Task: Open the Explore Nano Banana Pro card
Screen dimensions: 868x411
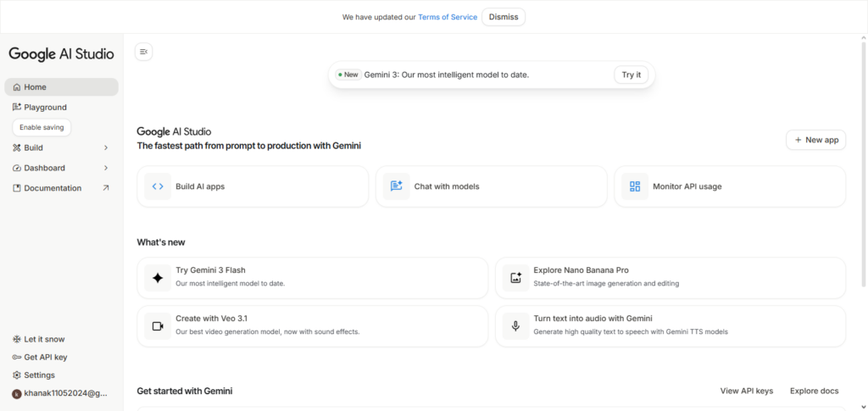Action: 670,278
